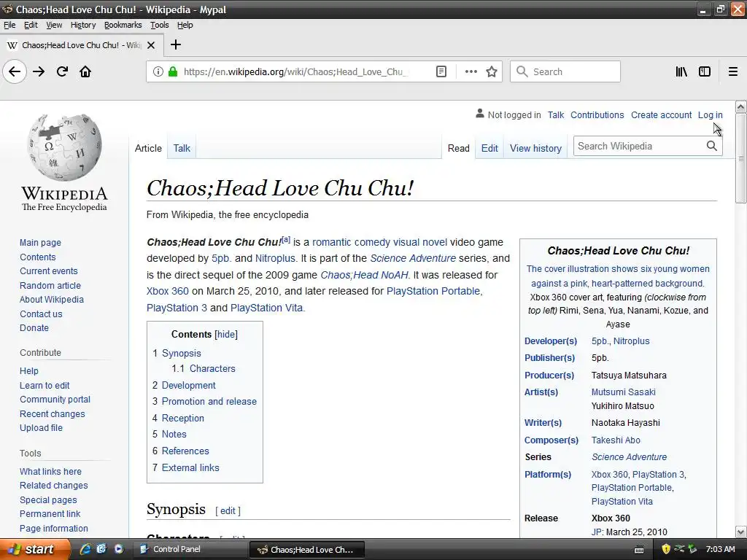Open the Takeshi Abo composer link
This screenshot has height=560, width=747.
tap(616, 440)
